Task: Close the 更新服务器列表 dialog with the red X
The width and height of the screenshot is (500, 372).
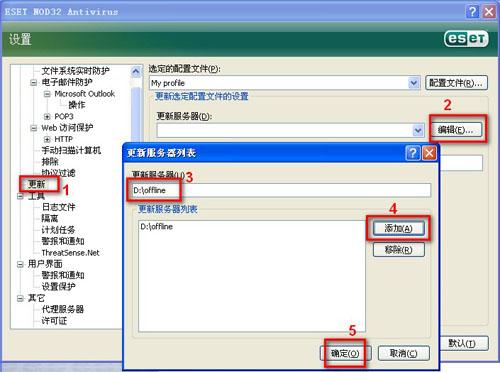Action: point(429,153)
